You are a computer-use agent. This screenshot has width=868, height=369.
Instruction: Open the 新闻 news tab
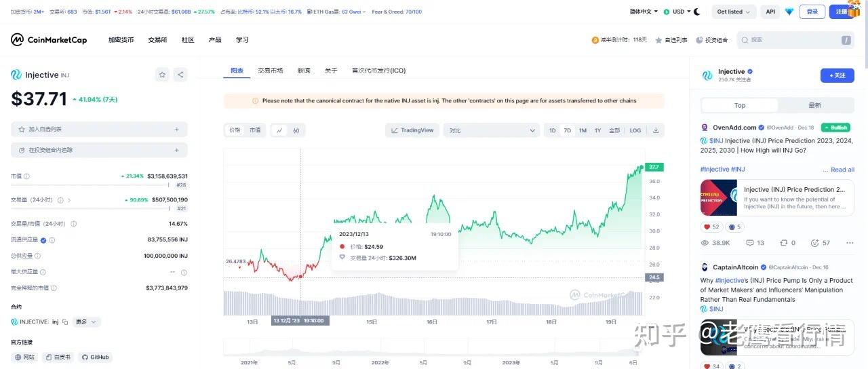point(304,71)
